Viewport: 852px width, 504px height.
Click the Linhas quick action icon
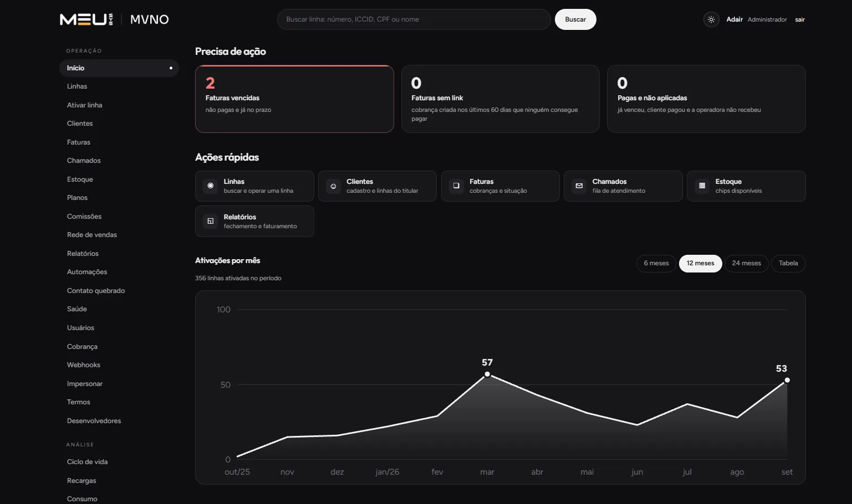pos(211,186)
